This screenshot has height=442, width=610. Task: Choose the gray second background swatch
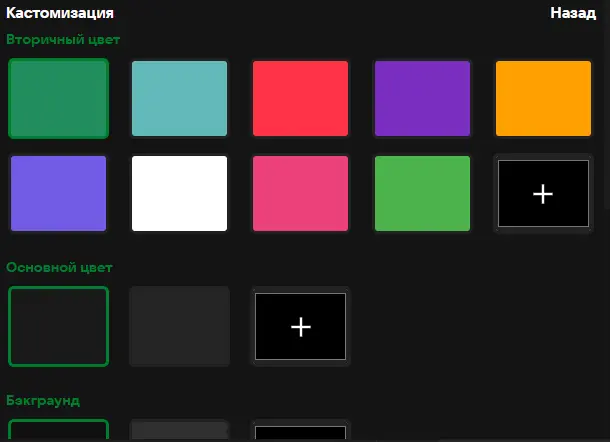[x=180, y=431]
